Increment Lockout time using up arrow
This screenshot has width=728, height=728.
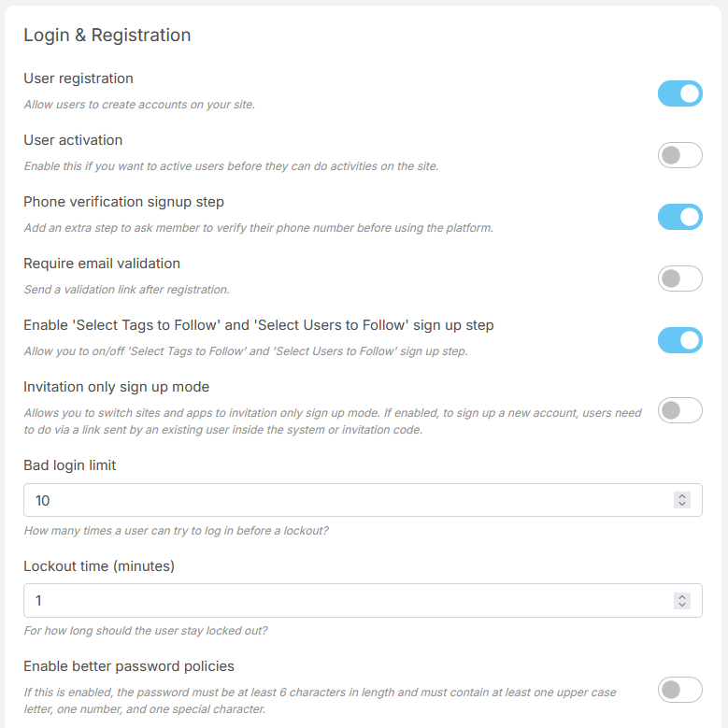682,596
